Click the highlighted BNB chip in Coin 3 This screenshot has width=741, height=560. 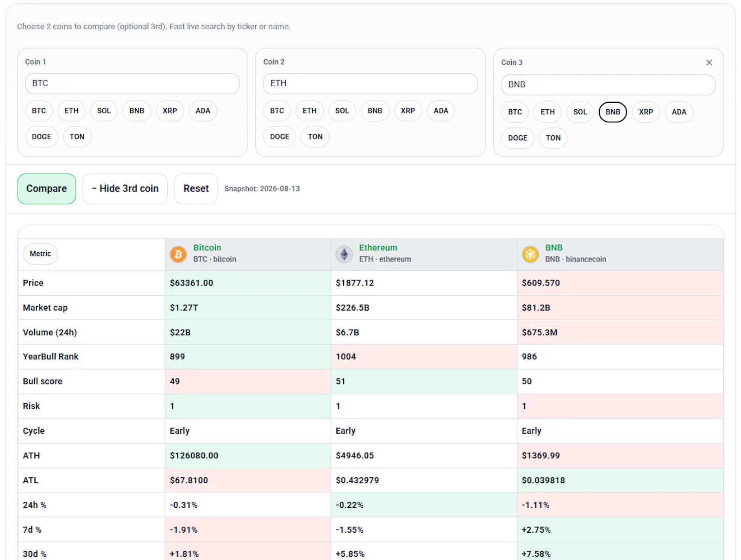(613, 112)
